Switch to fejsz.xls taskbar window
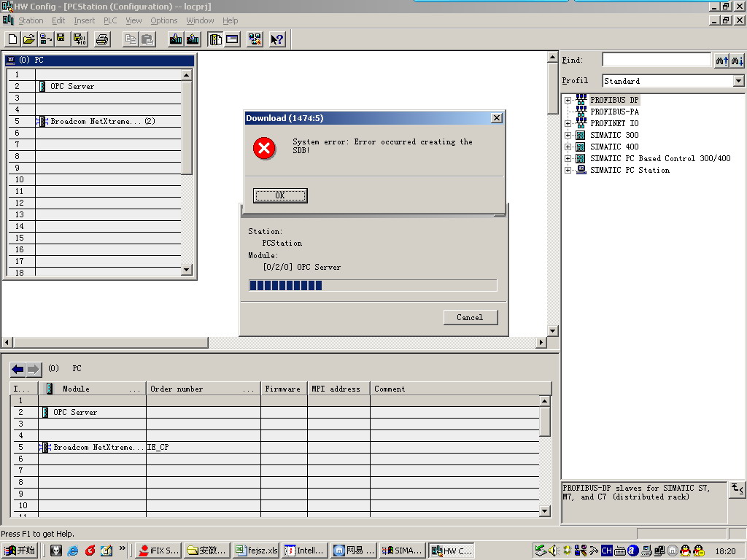This screenshot has height=560, width=747. tap(258, 551)
